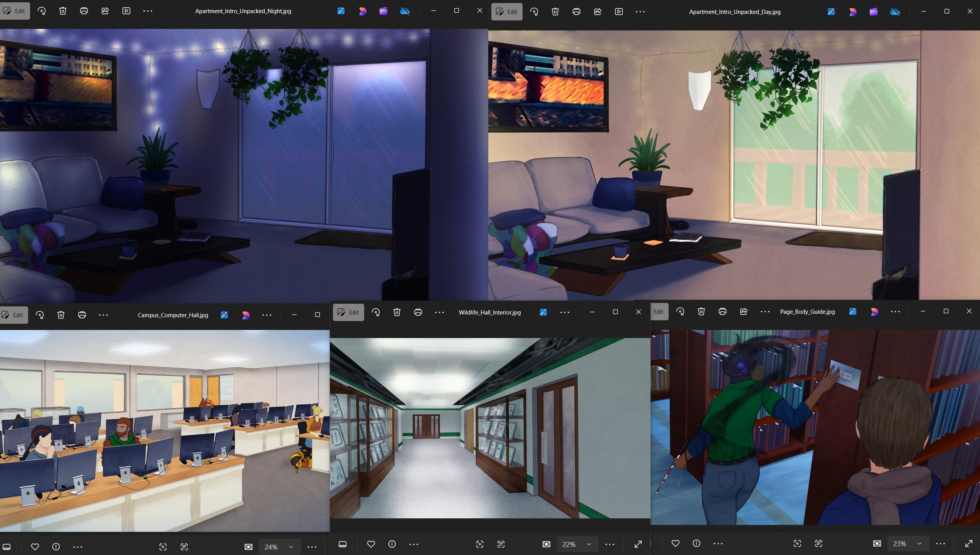Open zoom dropdown showing 24%
Viewport: 980px width, 555px height.
(x=279, y=547)
